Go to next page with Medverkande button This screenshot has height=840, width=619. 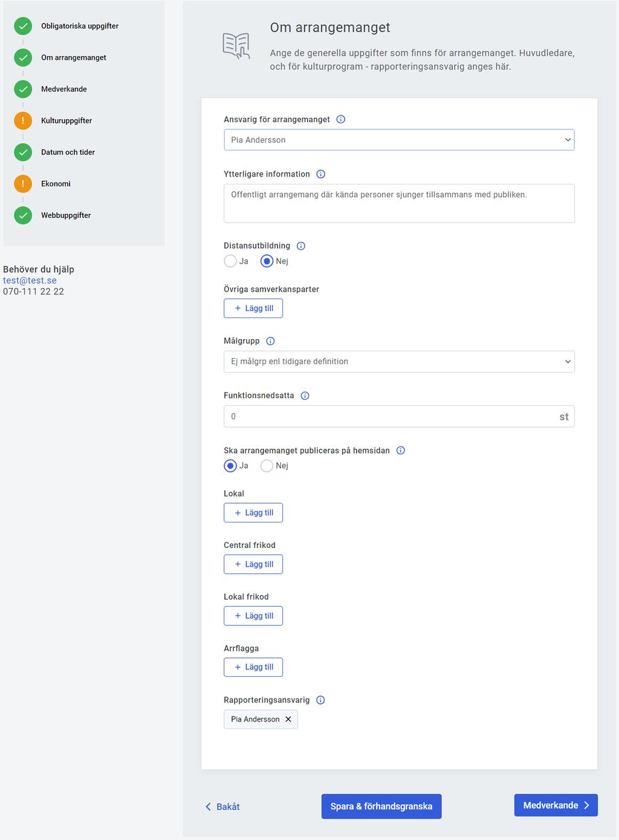pos(556,805)
